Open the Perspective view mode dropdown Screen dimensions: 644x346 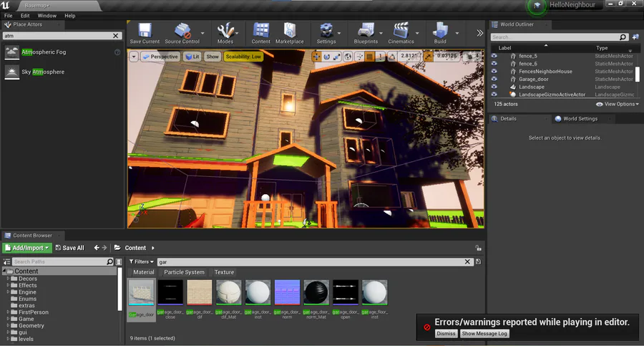tap(160, 57)
